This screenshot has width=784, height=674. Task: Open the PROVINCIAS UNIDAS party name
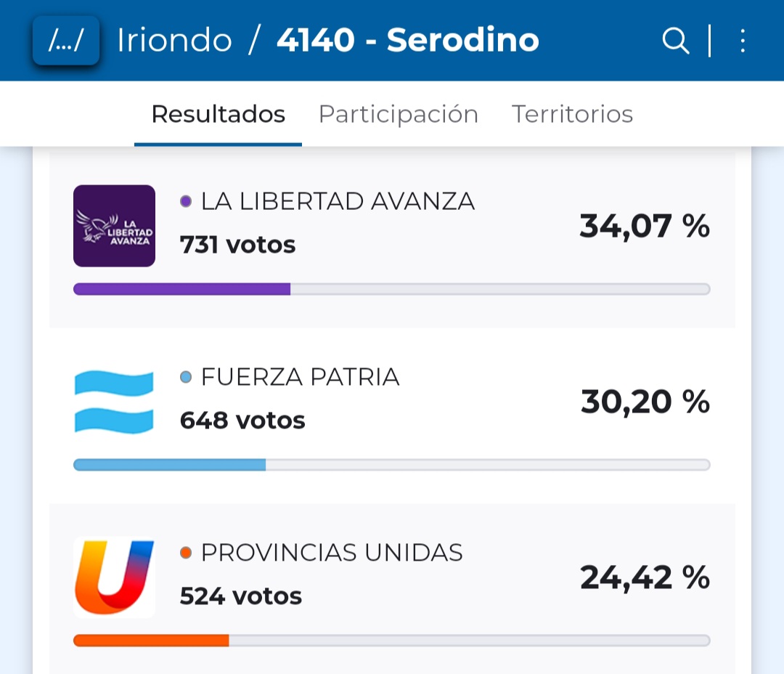click(332, 553)
